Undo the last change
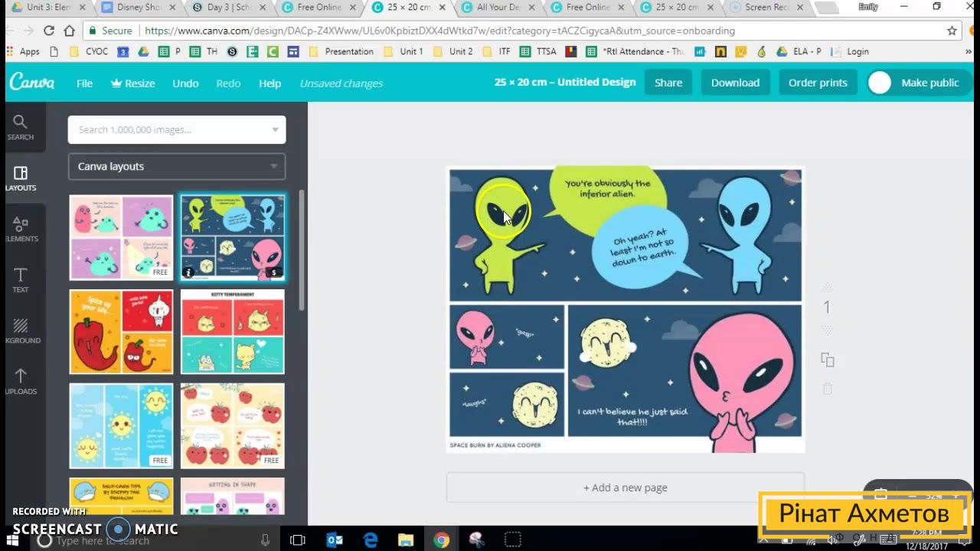 pos(185,83)
